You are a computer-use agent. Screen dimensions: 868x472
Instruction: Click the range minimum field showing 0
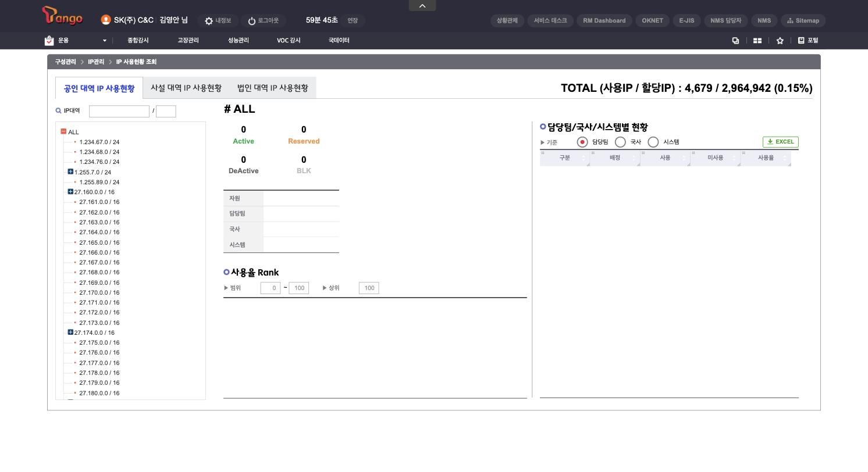271,288
